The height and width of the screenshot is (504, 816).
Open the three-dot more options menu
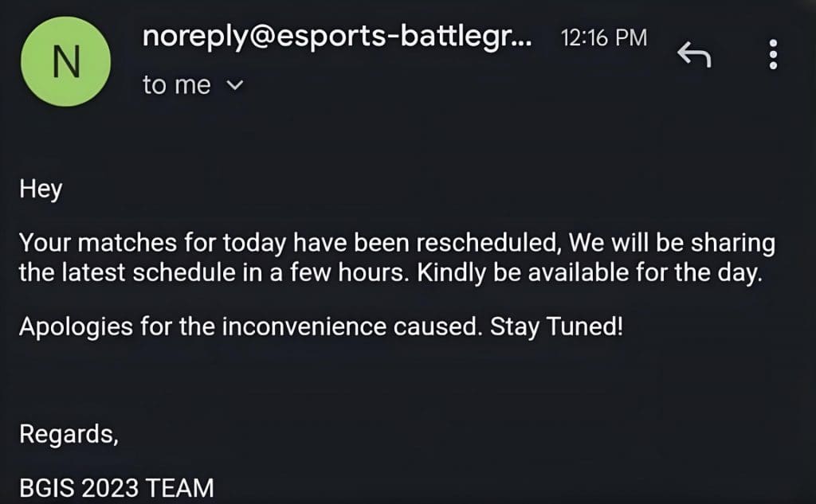tap(771, 54)
